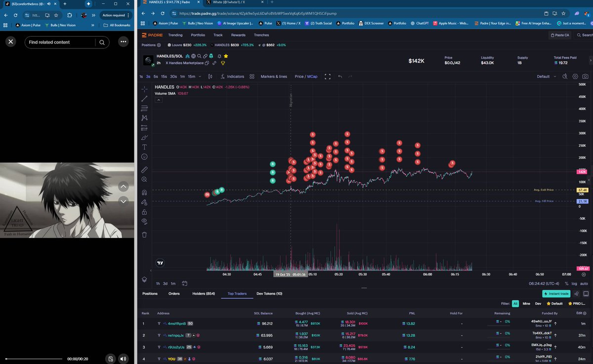Copy the X Handles Marketplace token name

tap(208, 63)
